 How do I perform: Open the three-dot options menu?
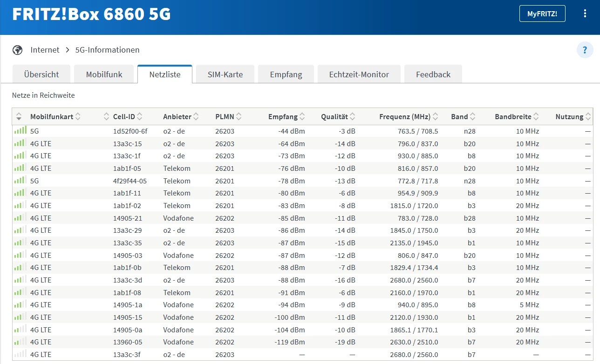click(585, 13)
